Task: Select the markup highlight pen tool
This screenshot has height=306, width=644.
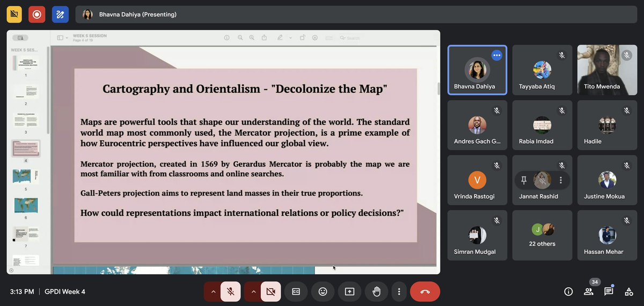Action: [280, 38]
